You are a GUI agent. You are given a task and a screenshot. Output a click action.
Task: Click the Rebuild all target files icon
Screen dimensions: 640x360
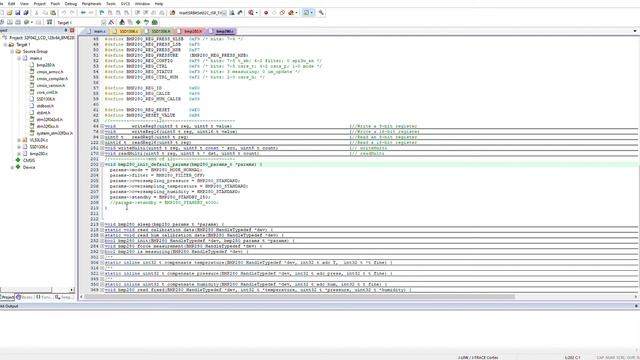click(x=18, y=22)
